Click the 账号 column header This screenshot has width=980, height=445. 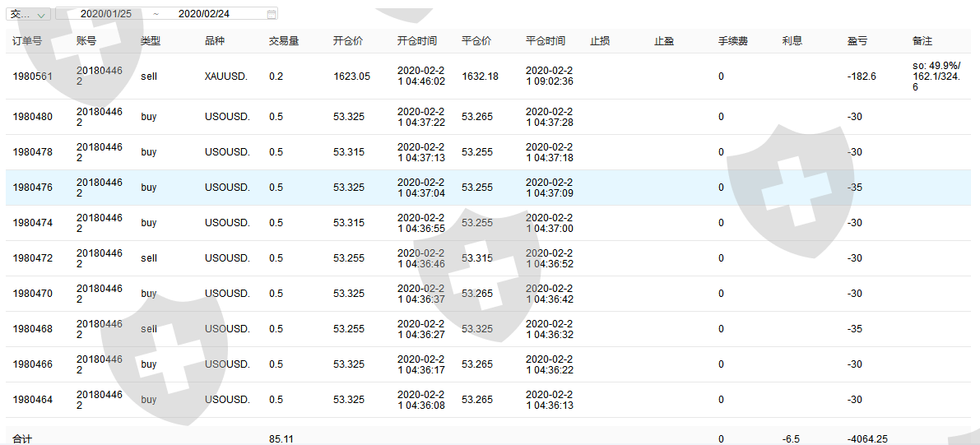tap(86, 40)
